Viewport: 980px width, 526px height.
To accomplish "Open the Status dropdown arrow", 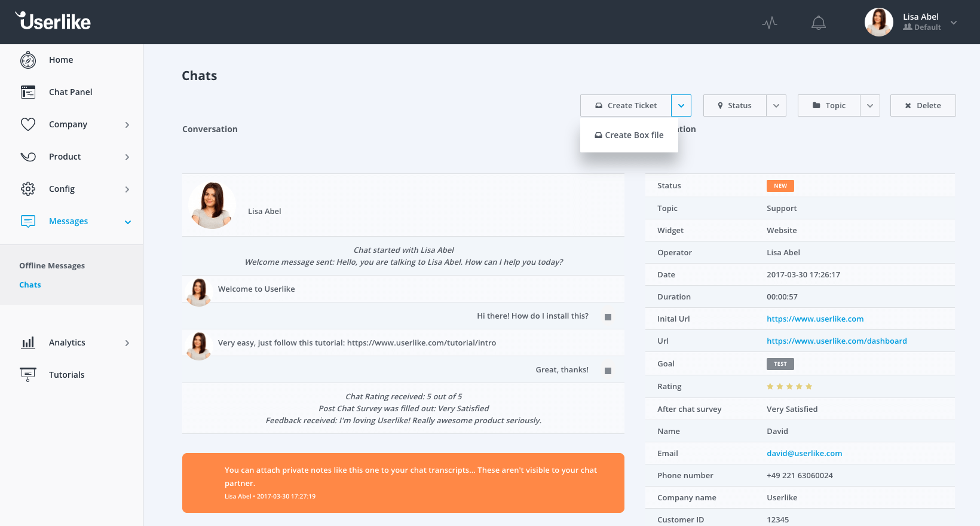I will 776,105.
